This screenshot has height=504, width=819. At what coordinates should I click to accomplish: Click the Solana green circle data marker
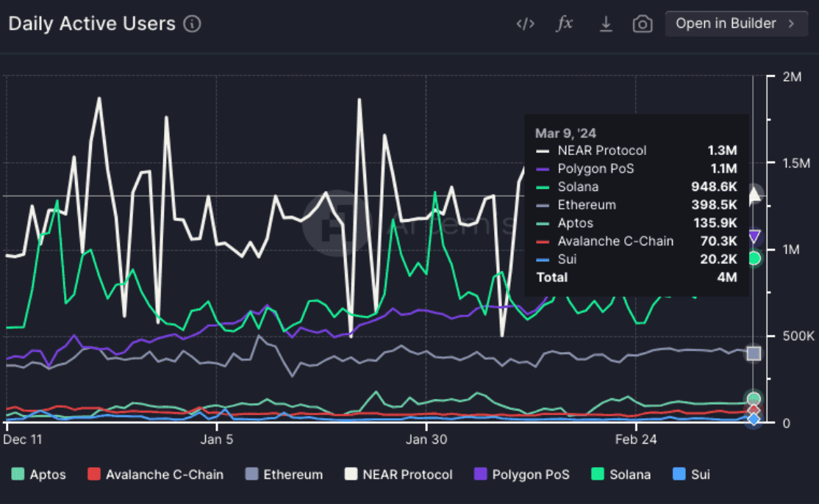click(754, 259)
